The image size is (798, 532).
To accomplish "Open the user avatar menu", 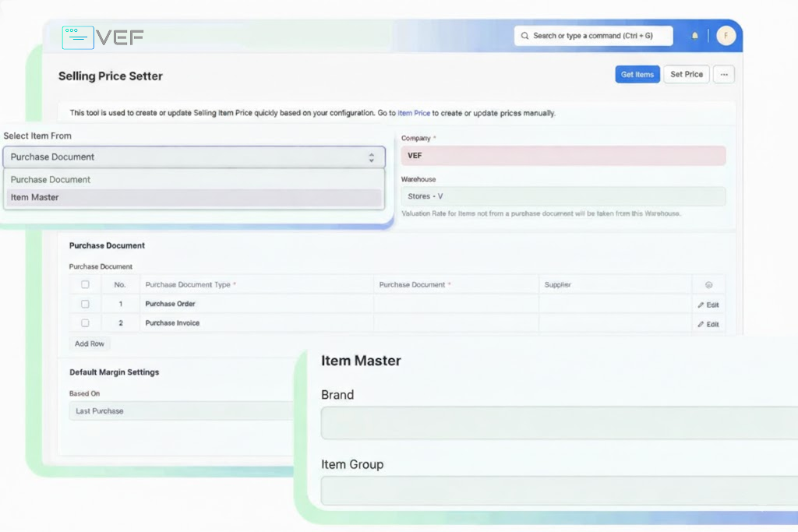I will [x=726, y=36].
